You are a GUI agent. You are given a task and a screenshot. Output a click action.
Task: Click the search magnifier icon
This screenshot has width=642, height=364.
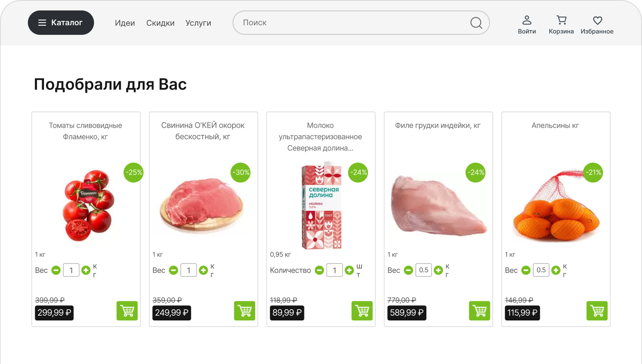click(x=476, y=23)
